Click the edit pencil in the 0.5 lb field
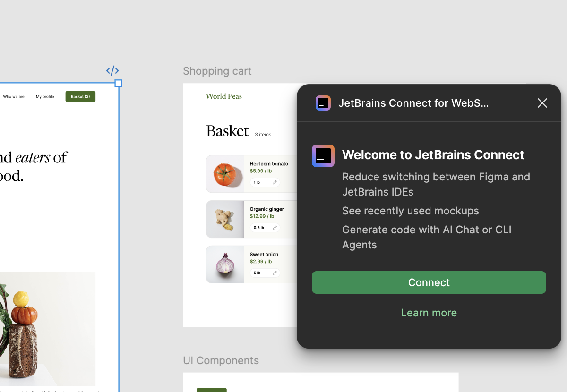 click(275, 228)
